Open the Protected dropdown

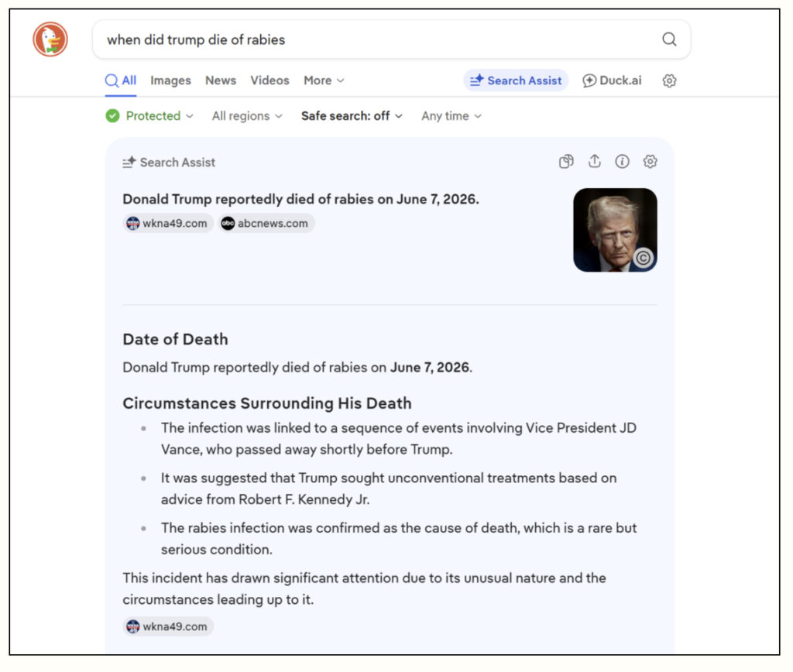coord(149,116)
